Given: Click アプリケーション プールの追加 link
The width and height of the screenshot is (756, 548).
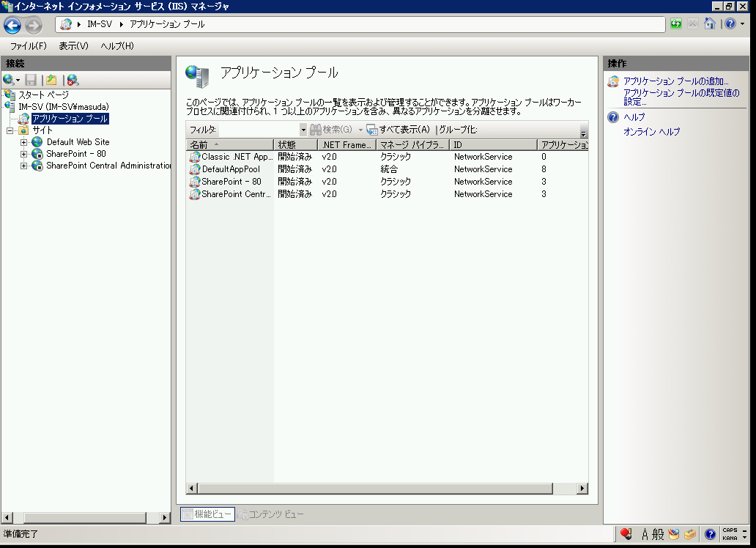Looking at the screenshot, I should 675,81.
